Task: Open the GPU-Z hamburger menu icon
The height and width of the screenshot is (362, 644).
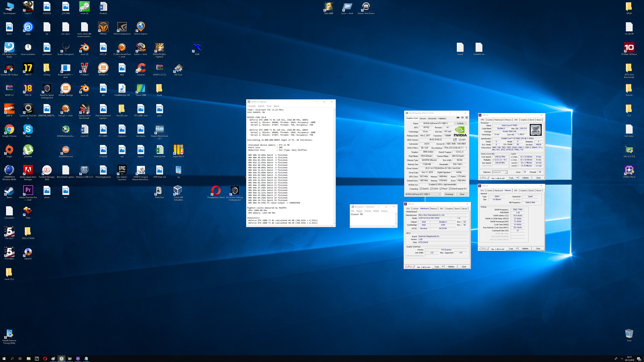Action: 467,117
